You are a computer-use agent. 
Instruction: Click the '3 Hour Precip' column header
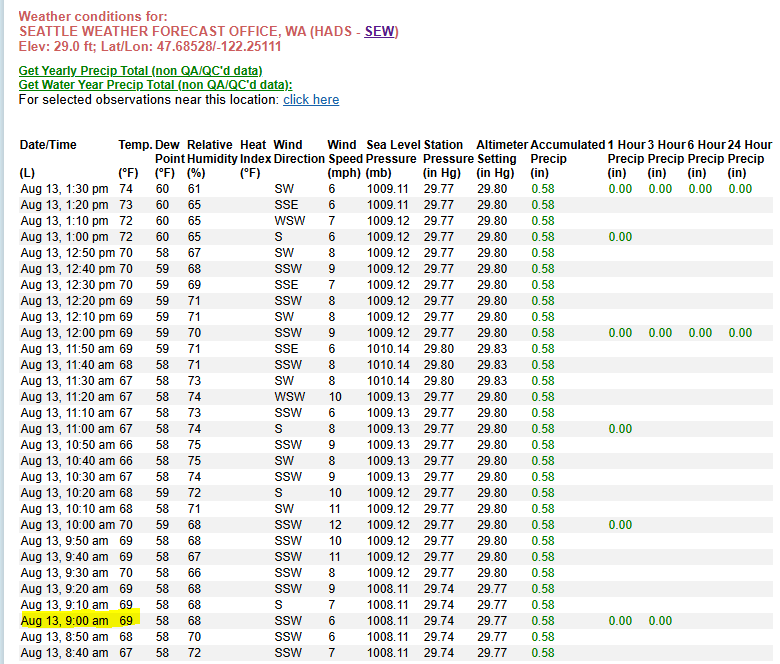tap(667, 152)
